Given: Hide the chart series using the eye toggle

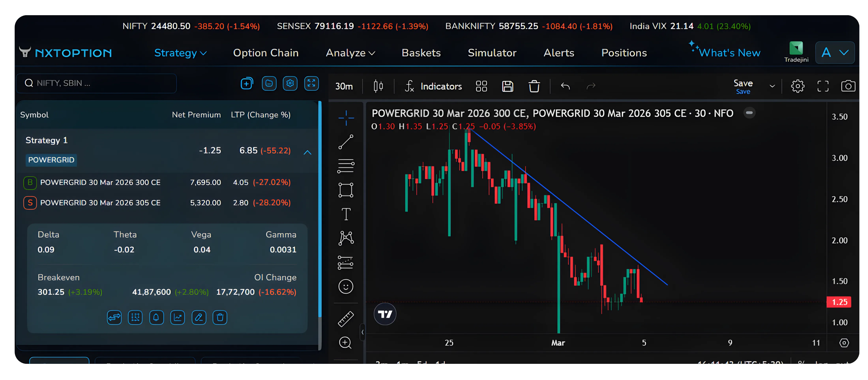Looking at the screenshot, I should 749,113.
